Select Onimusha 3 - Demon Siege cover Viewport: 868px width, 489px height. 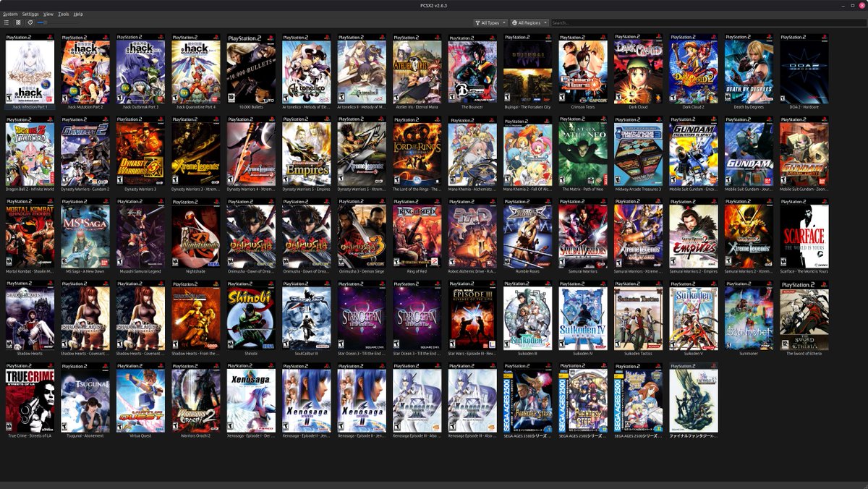362,234
